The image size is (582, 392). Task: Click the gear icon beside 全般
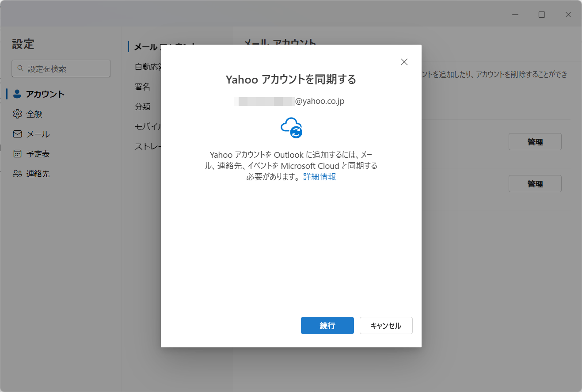[x=17, y=114]
